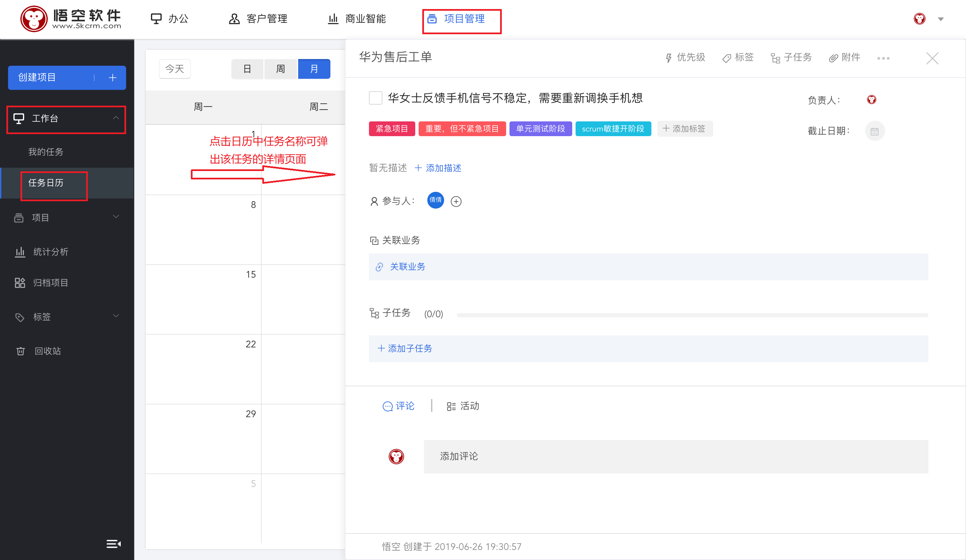
Task: Click calendar date 29
Action: point(251,414)
